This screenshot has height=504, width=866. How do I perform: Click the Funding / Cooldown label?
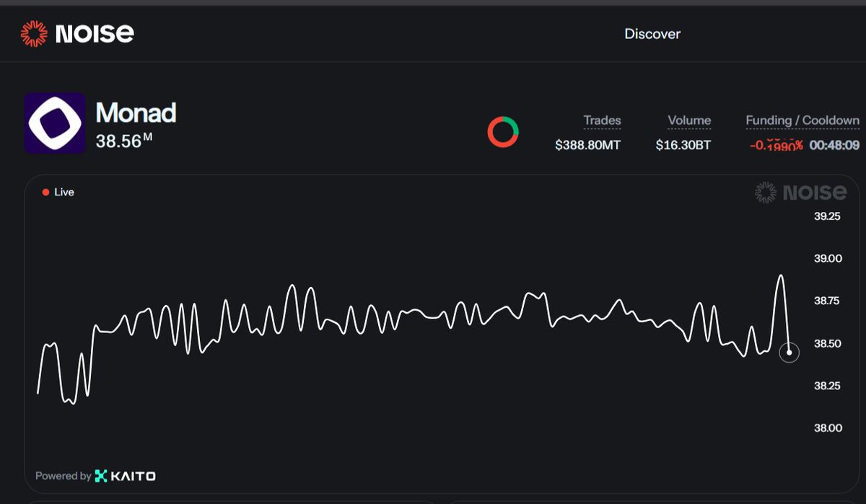tap(802, 120)
